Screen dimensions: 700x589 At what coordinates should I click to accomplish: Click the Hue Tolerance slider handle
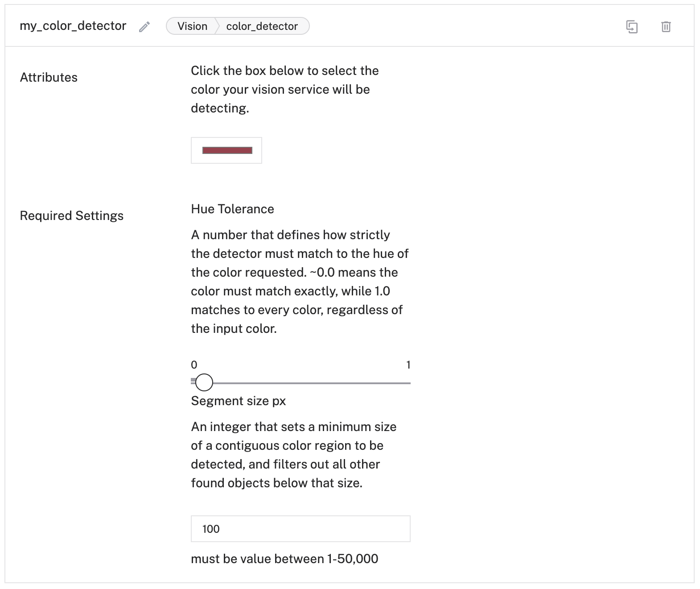pos(204,382)
